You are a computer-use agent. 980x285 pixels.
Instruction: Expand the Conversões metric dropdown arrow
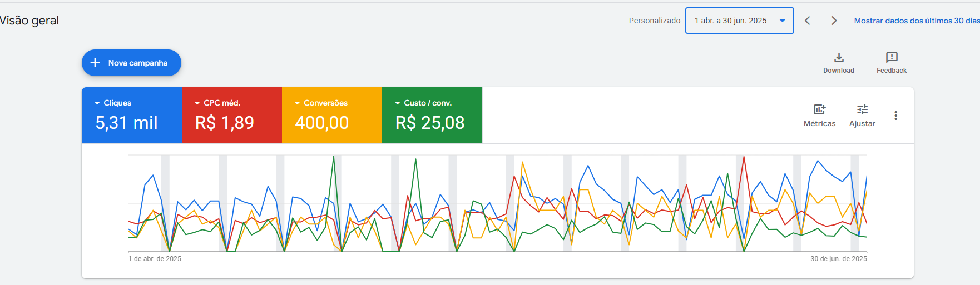click(x=298, y=103)
